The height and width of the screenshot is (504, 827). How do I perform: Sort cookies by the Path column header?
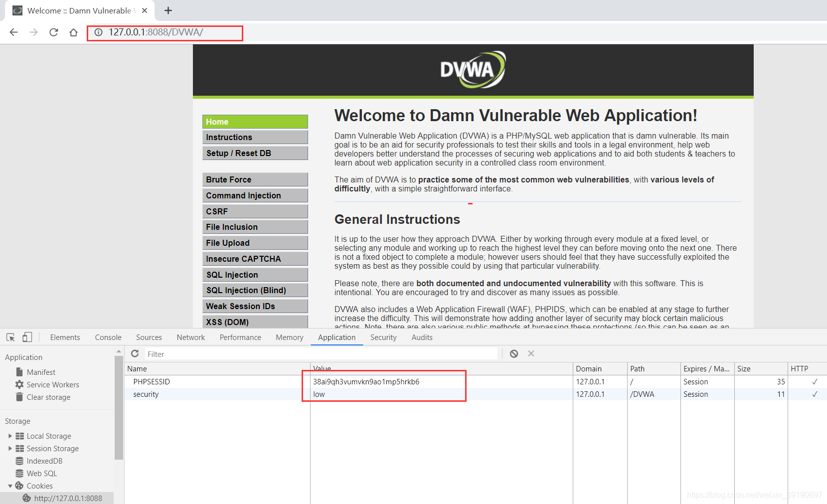click(654, 369)
